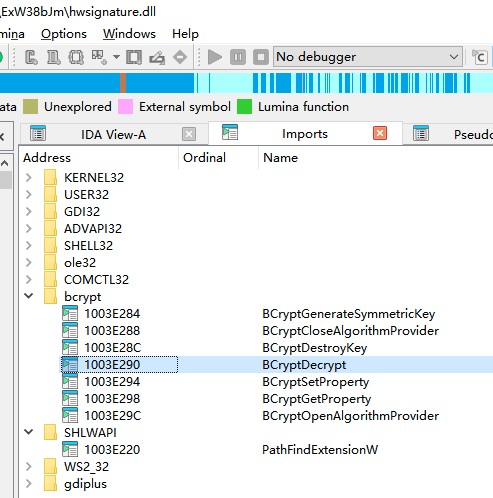
Task: Expand the USER32 imports folder
Action: [29, 194]
